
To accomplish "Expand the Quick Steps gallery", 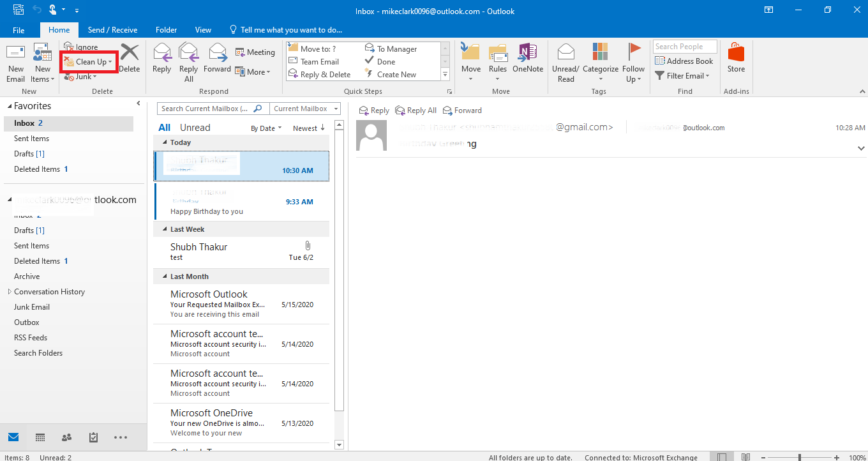I will (445, 75).
